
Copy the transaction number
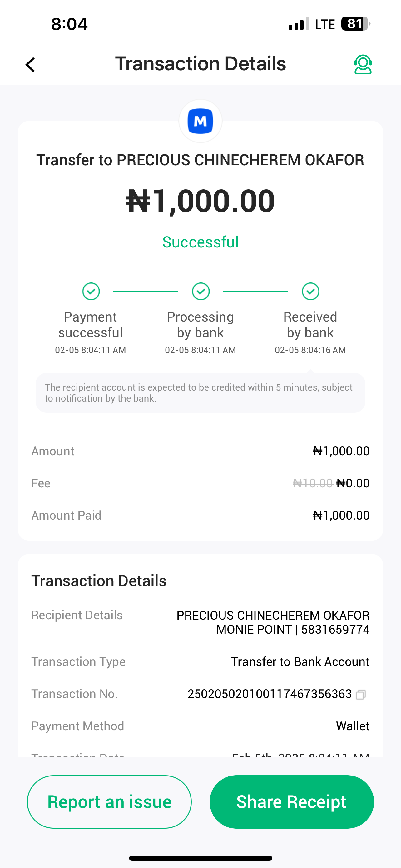(361, 695)
